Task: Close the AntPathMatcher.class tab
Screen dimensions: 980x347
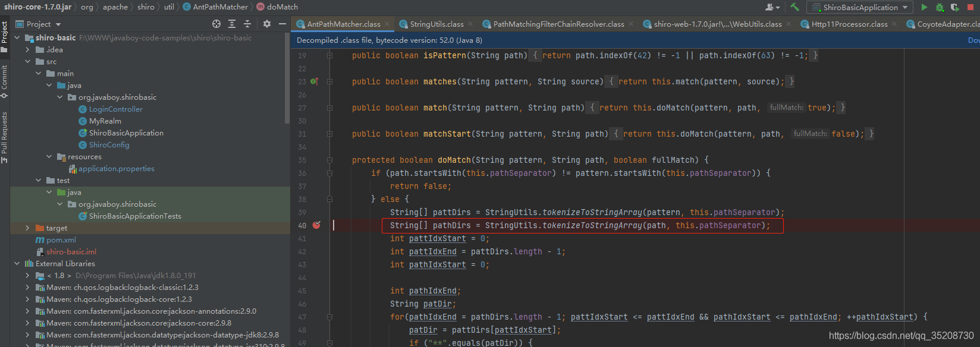Action: [x=388, y=24]
